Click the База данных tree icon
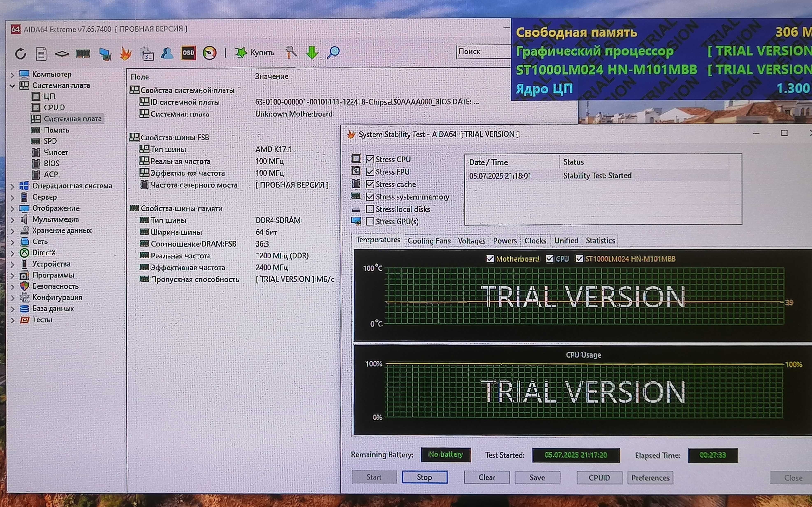This screenshot has width=812, height=507. point(24,309)
